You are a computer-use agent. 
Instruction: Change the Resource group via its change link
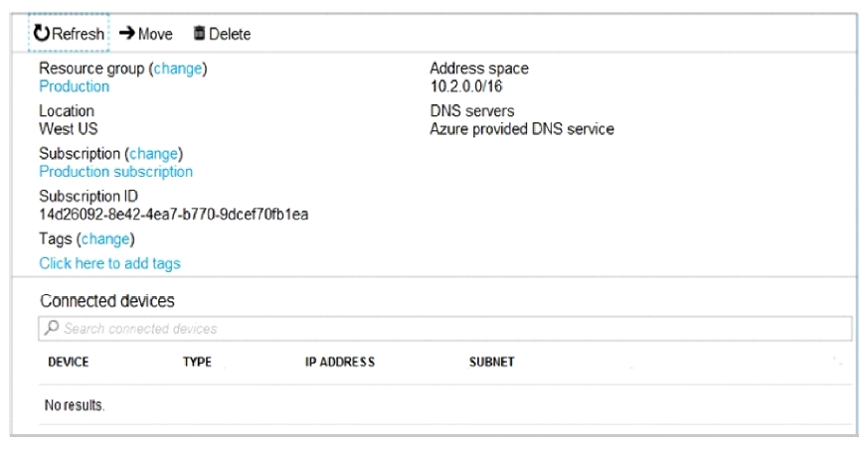tap(178, 69)
